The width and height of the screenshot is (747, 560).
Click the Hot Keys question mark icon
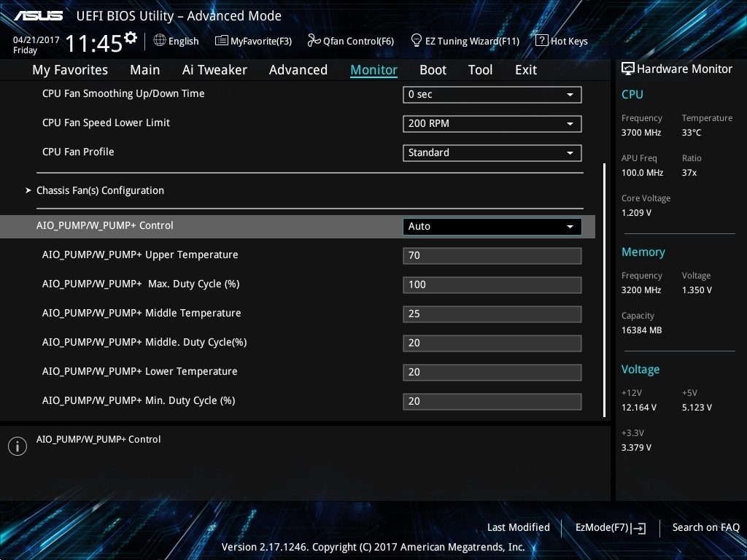click(x=542, y=41)
